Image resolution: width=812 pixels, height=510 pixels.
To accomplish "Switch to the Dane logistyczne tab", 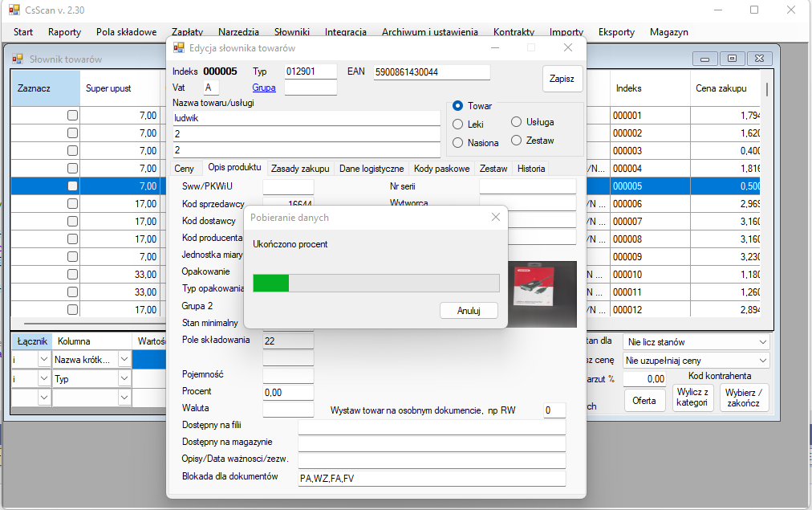I will (371, 169).
